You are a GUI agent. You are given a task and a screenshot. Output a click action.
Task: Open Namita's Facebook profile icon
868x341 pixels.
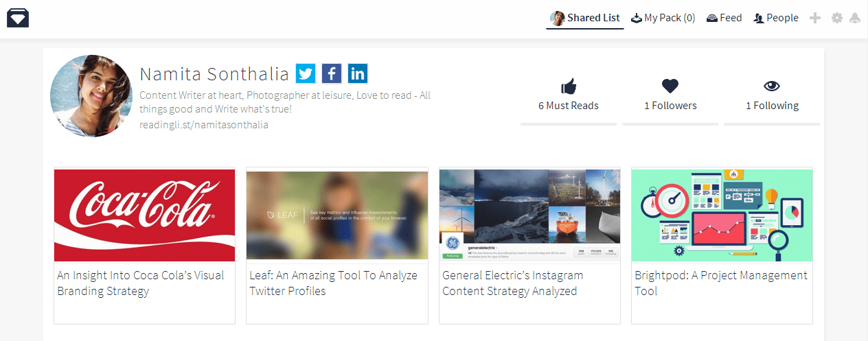[332, 73]
